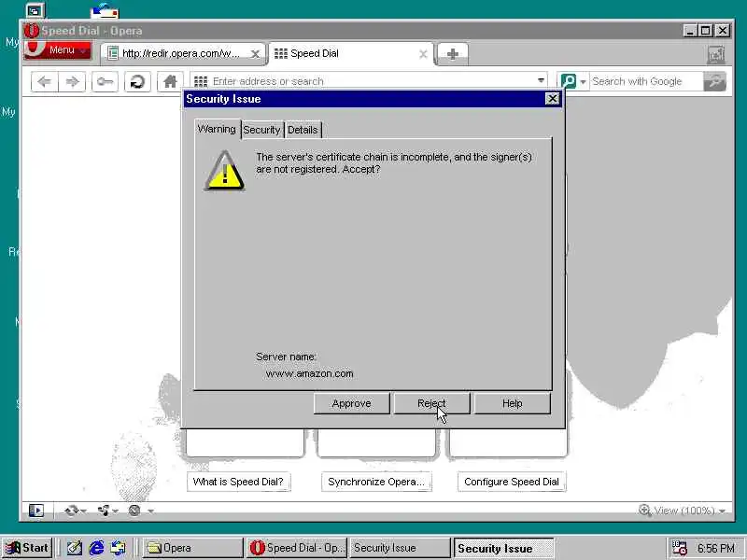Switch to the Details tab
Screen dimensions: 747x560
click(x=303, y=130)
